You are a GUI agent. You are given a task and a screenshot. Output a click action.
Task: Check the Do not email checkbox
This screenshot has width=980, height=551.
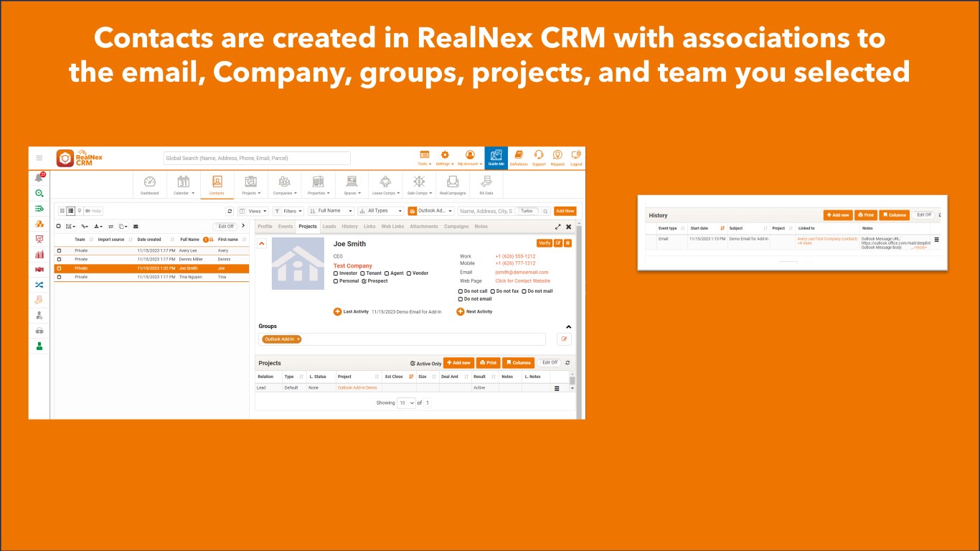tap(461, 299)
